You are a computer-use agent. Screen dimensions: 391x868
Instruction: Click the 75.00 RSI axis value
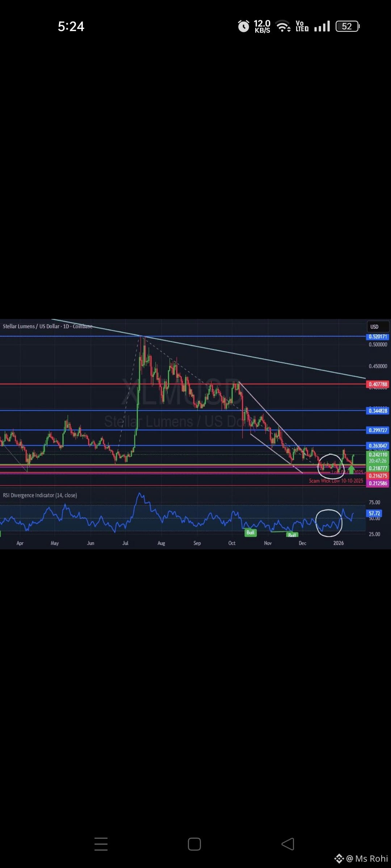(x=374, y=502)
